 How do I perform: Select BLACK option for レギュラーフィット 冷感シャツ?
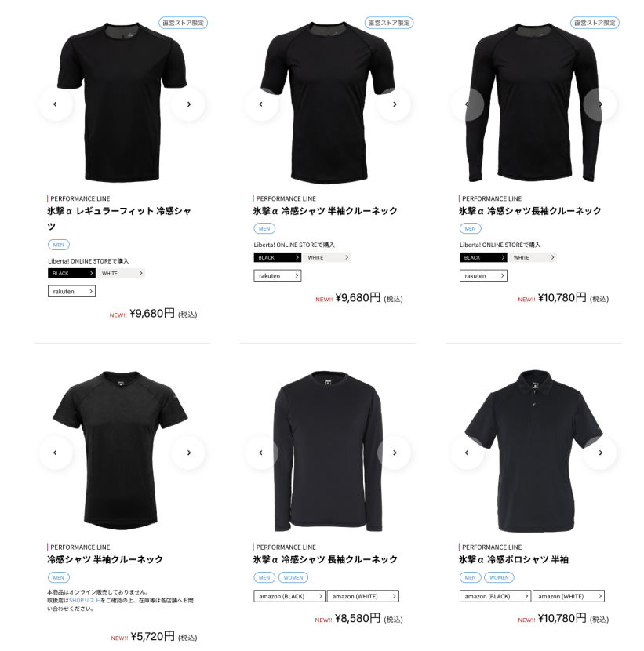[72, 273]
